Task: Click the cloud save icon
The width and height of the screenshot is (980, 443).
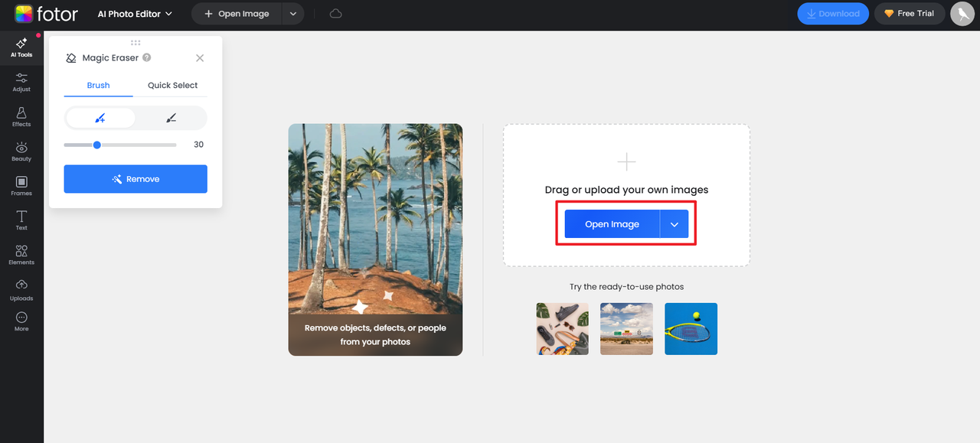Action: point(335,14)
